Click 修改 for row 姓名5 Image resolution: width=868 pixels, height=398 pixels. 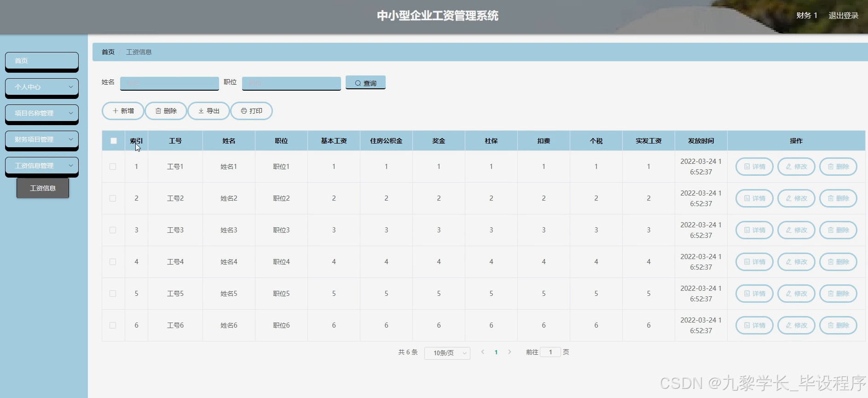coord(796,294)
